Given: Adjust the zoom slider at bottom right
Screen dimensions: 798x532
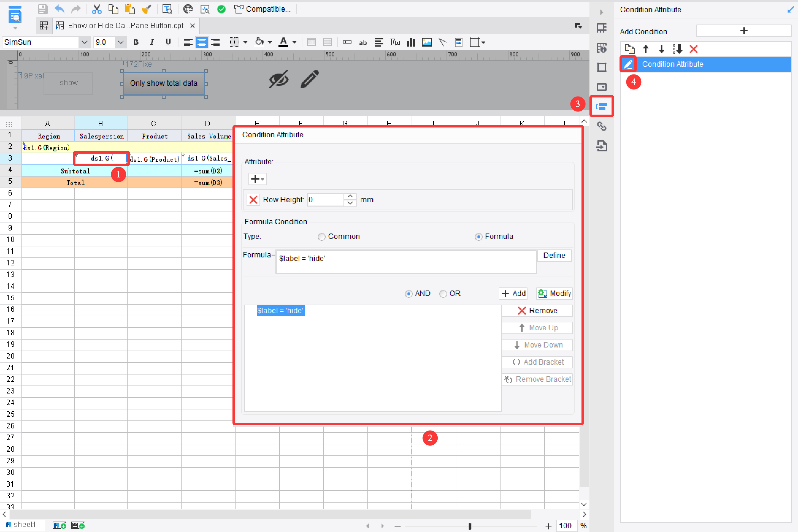Looking at the screenshot, I should (x=470, y=526).
